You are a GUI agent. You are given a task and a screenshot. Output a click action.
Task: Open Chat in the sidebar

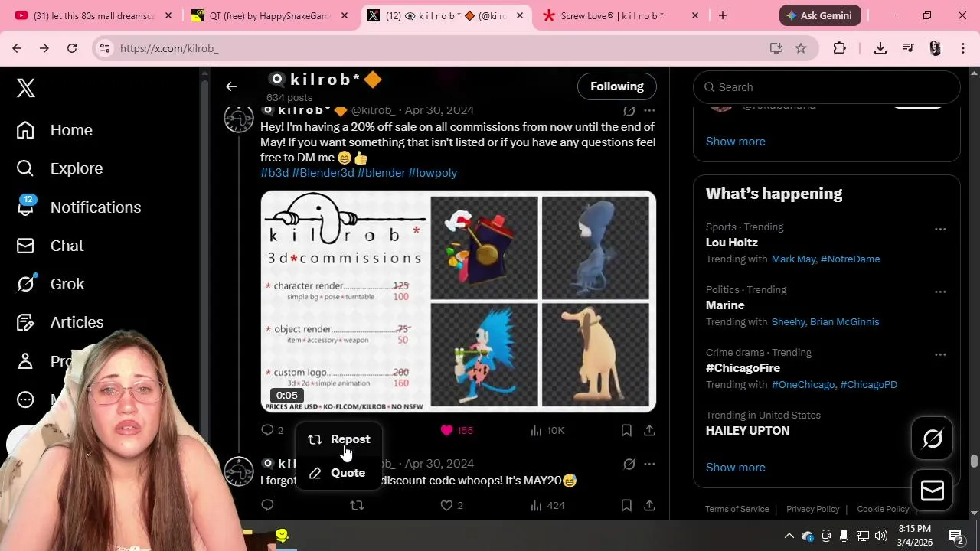coord(51,246)
